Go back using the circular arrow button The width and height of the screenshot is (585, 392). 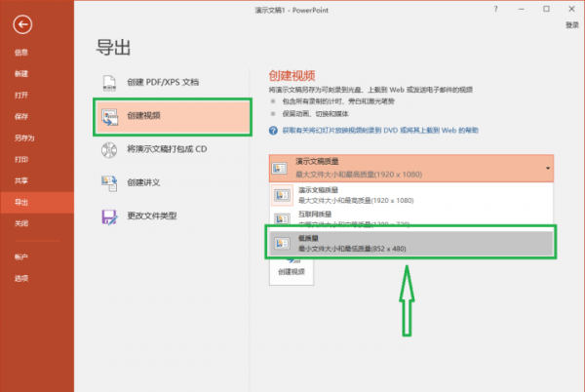(22, 24)
